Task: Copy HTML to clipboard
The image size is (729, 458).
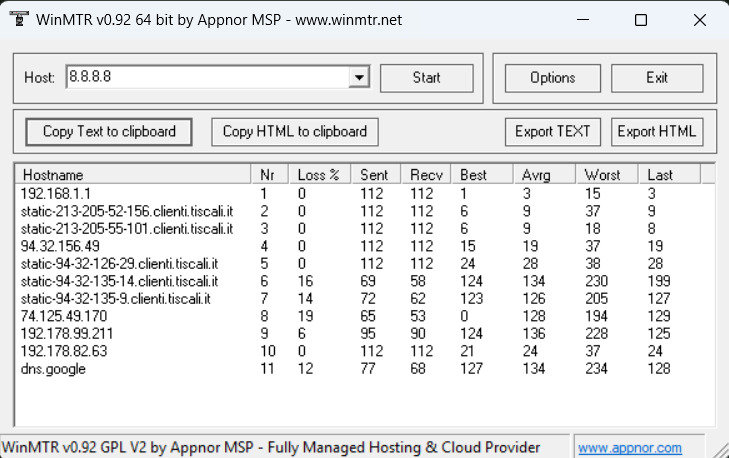Action: [x=295, y=132]
